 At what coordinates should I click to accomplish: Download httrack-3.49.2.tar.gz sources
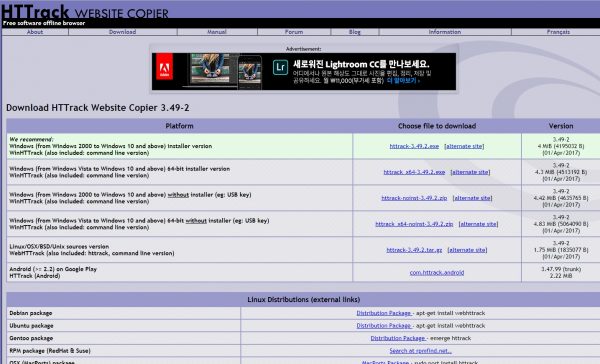click(414, 250)
